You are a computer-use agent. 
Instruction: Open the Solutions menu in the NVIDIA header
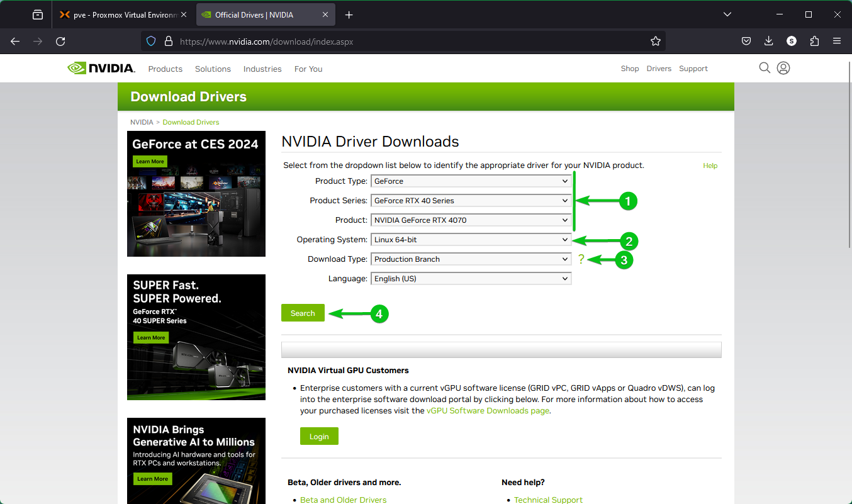(213, 69)
